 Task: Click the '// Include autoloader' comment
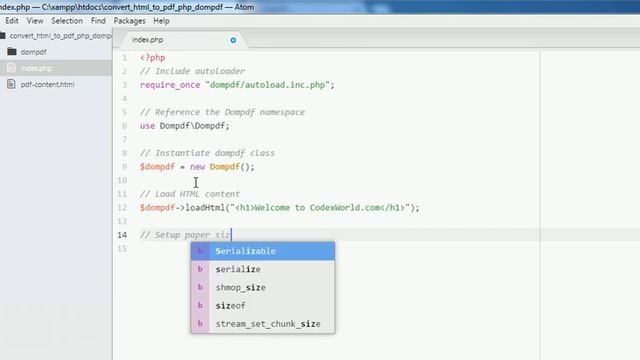[192, 71]
